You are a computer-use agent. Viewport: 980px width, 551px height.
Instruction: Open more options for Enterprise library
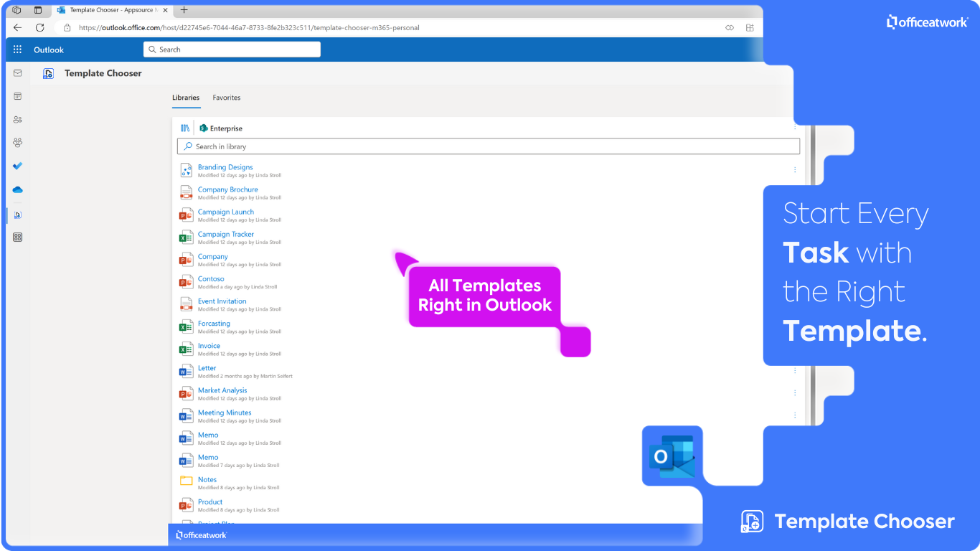coord(795,128)
